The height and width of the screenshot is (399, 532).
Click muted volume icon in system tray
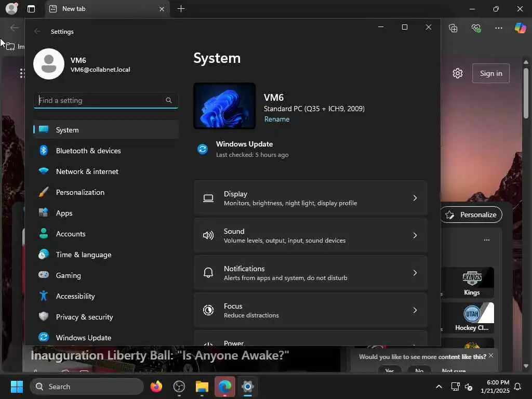pos(469,387)
